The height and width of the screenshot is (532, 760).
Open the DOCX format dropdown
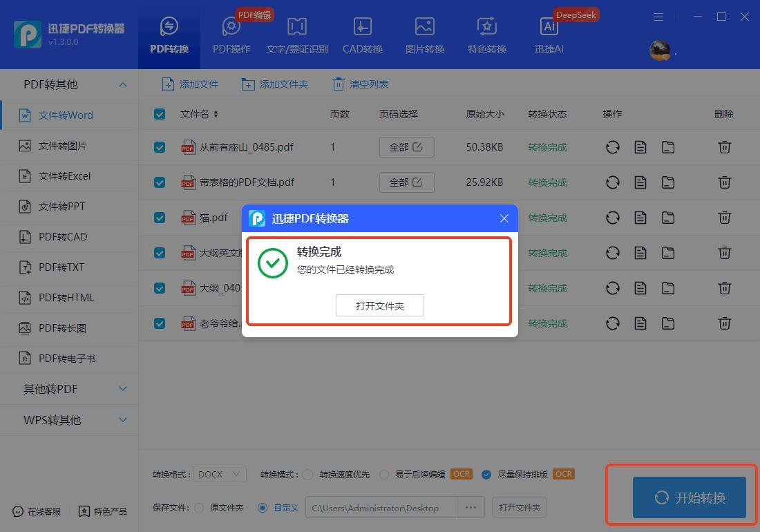220,475
